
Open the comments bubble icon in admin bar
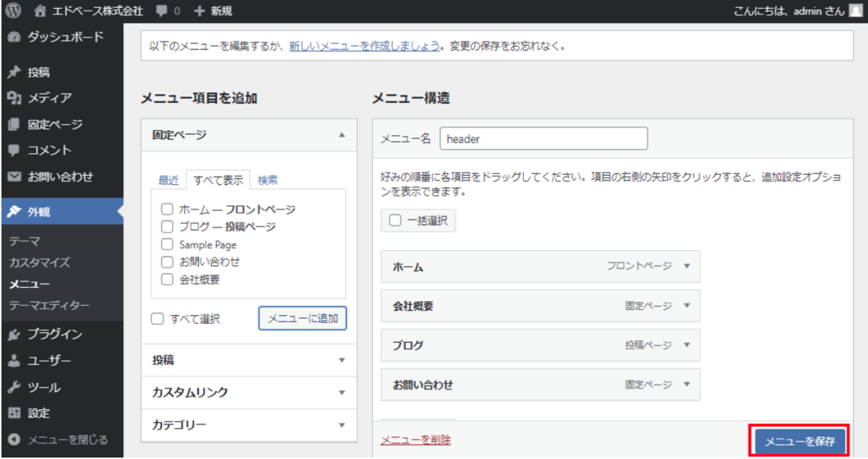point(162,12)
